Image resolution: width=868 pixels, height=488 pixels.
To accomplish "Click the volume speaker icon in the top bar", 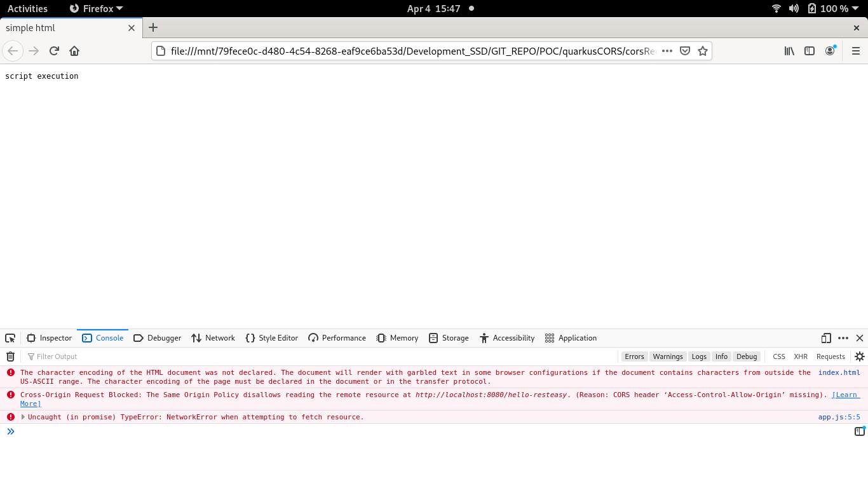I will [794, 9].
